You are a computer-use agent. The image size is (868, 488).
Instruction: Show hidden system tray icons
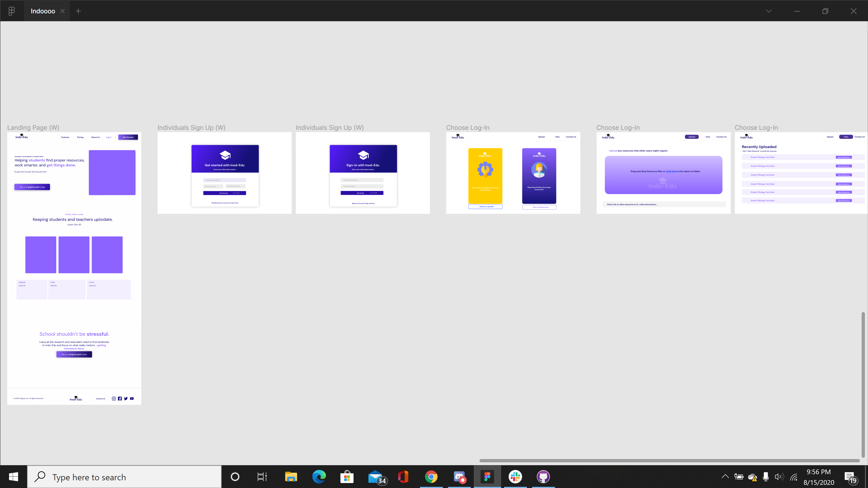pos(725,476)
